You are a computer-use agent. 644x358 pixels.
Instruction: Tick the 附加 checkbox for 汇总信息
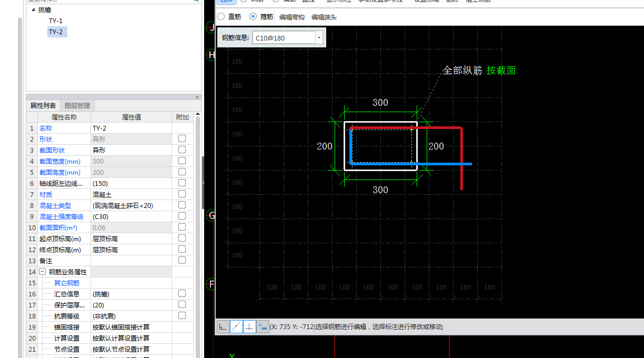tap(182, 293)
